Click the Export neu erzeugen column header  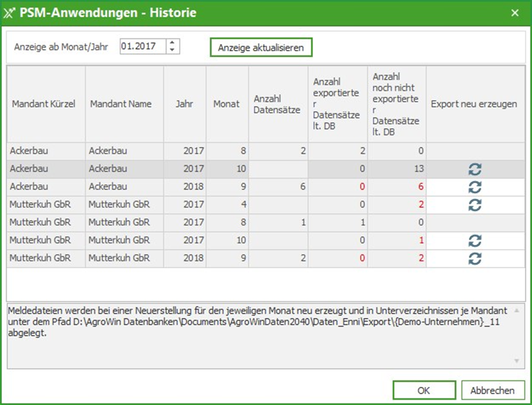[474, 104]
